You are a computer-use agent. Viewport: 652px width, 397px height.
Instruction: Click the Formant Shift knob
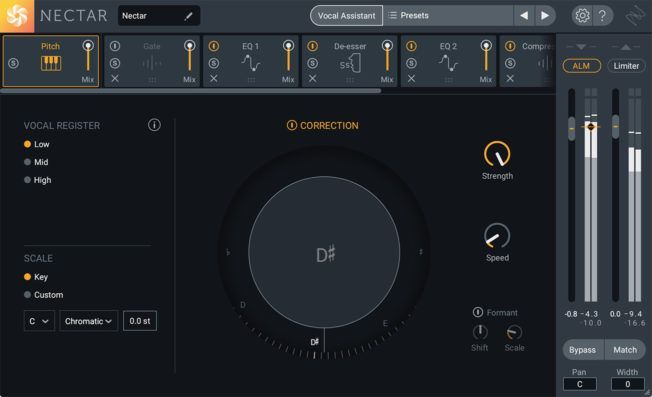[x=480, y=332]
